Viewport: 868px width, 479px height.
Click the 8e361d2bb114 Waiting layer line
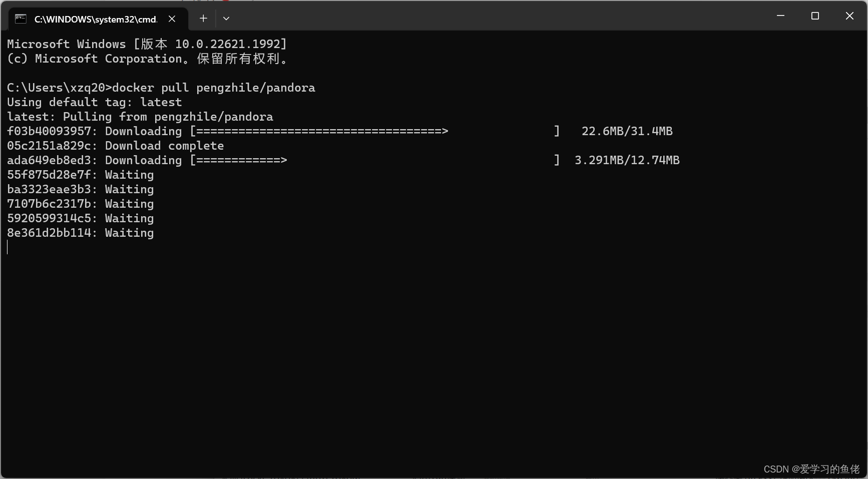pos(81,233)
